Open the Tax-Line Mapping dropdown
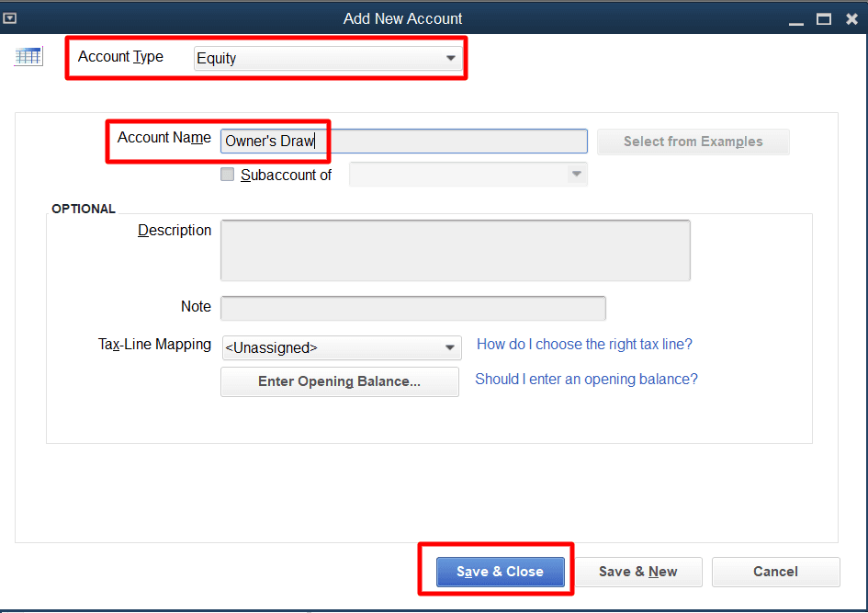This screenshot has height=613, width=868. click(x=341, y=347)
